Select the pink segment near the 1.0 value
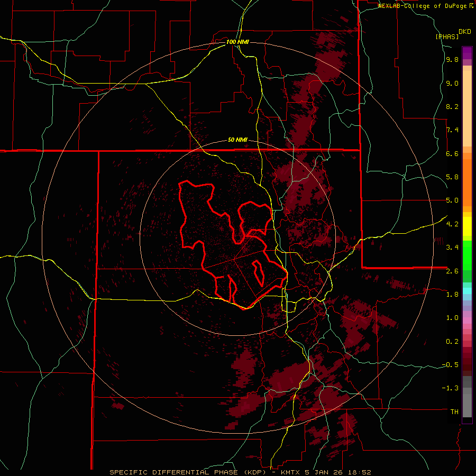Image resolution: width=476 pixels, height=476 pixels. click(x=467, y=321)
